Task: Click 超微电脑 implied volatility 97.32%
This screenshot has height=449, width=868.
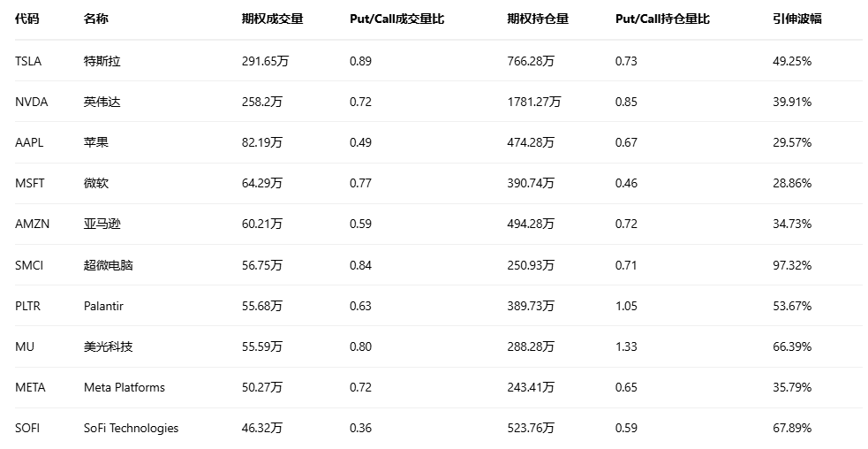Action: coord(792,265)
